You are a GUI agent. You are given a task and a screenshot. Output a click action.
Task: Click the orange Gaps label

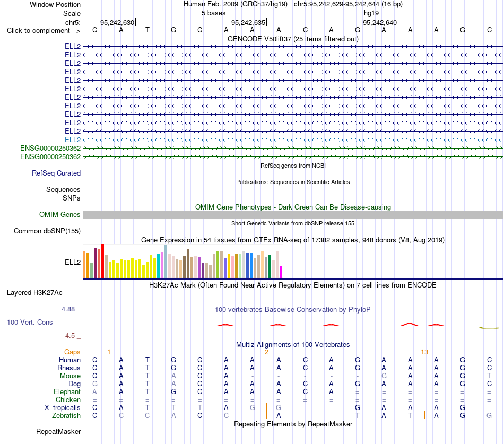click(x=72, y=352)
